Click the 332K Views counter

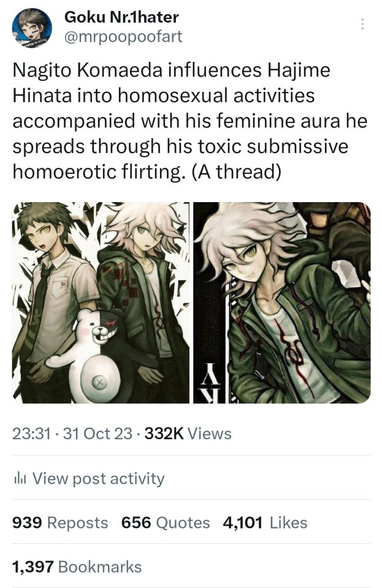188,434
